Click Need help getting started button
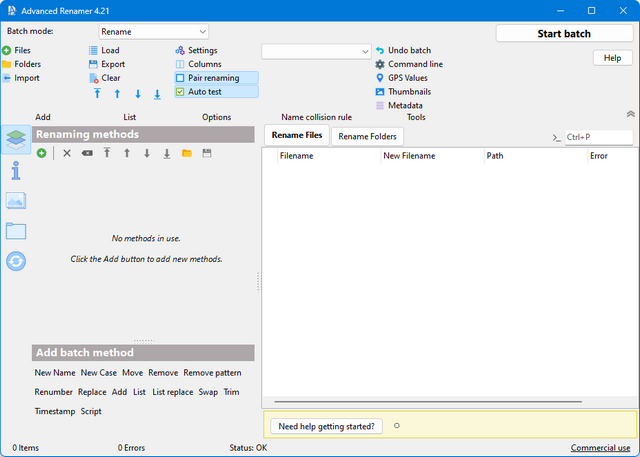This screenshot has height=457, width=640. [326, 426]
